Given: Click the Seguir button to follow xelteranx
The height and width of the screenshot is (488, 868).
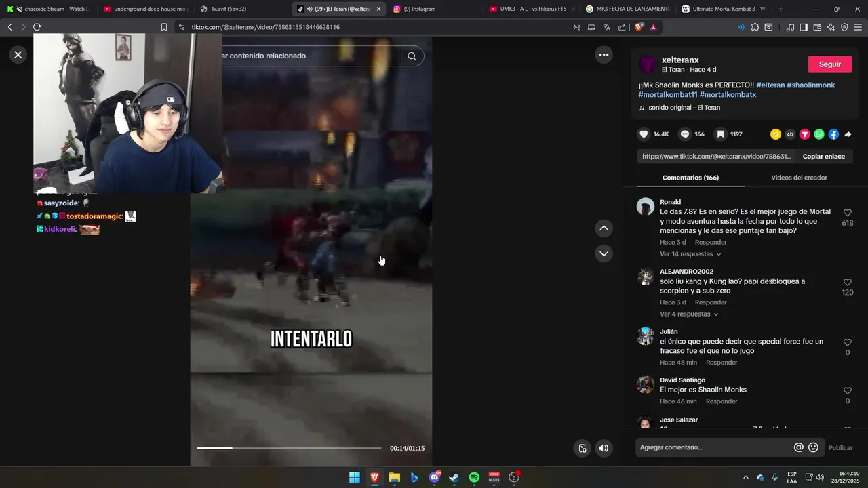Looking at the screenshot, I should (830, 64).
